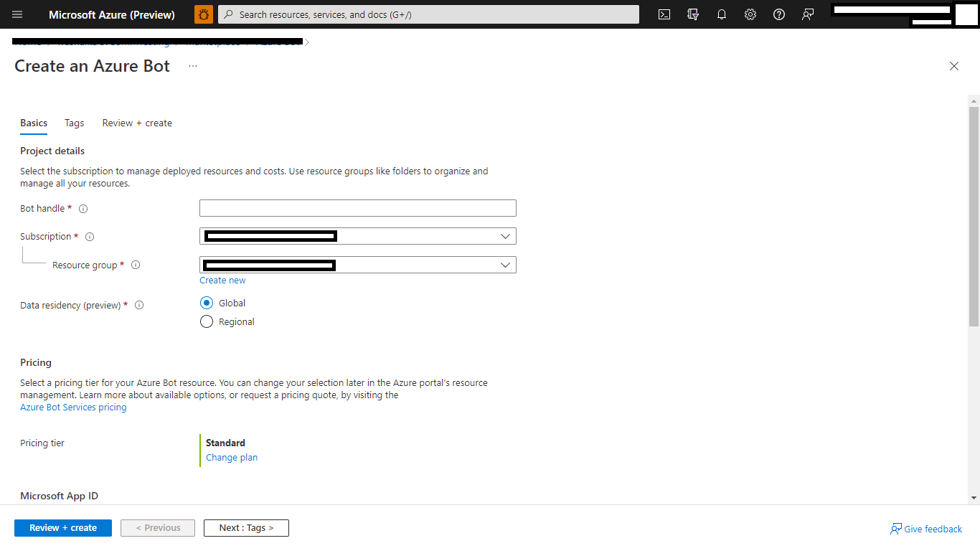Screen dimensions: 980x551
Task: Click the Create an Azure Bot title
Action: [92, 66]
